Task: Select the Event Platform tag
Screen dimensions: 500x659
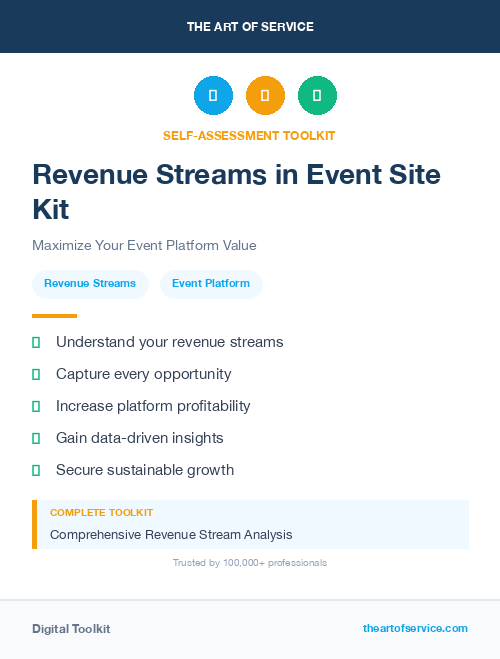Action: (211, 284)
